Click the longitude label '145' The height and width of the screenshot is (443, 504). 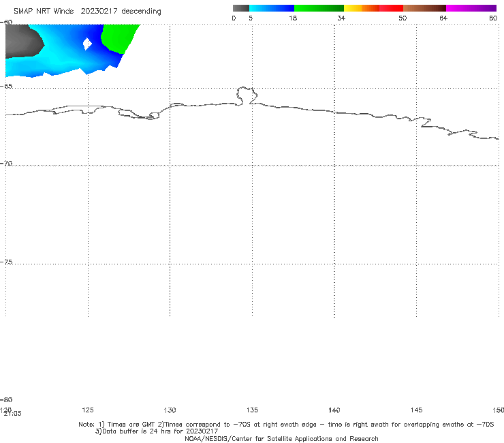pyautogui.click(x=417, y=410)
